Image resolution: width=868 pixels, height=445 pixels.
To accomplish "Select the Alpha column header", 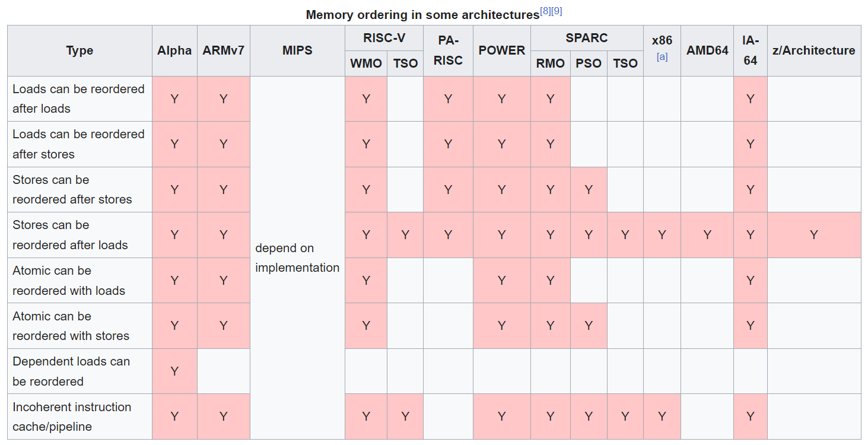I will 174,51.
